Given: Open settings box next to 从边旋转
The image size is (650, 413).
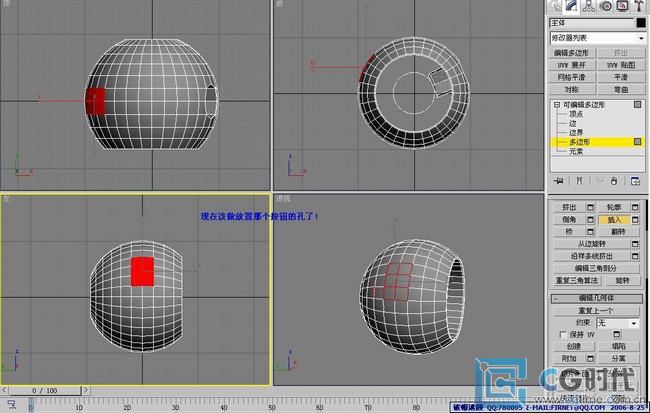Looking at the screenshot, I should click(635, 244).
